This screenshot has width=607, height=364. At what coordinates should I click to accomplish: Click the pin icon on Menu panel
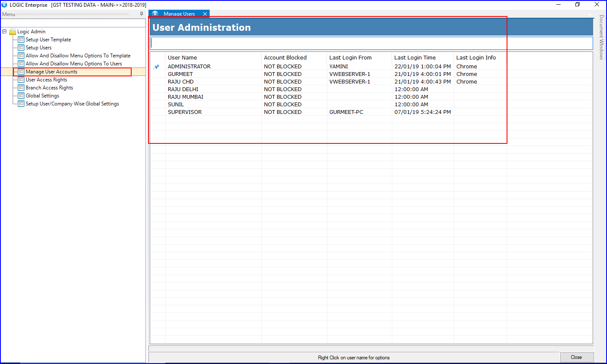point(141,14)
